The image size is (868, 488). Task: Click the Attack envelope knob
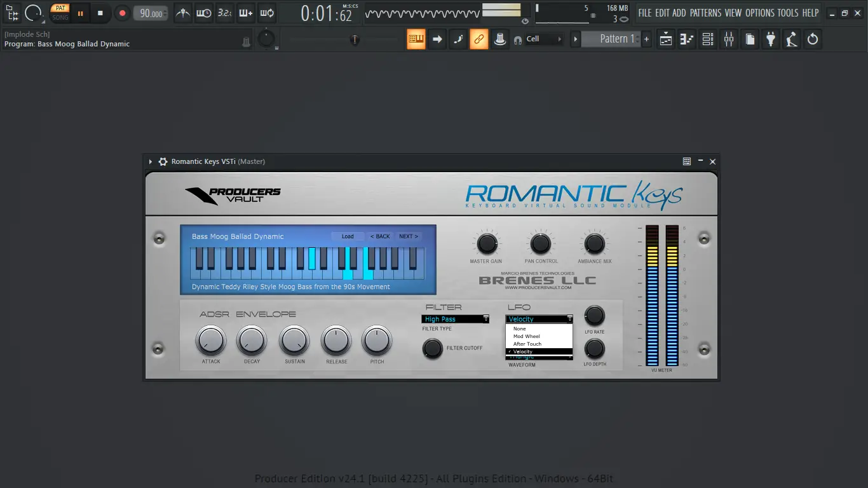[210, 341]
